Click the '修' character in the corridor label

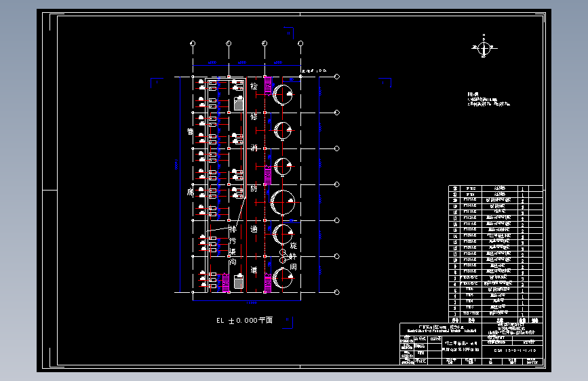click(254, 116)
